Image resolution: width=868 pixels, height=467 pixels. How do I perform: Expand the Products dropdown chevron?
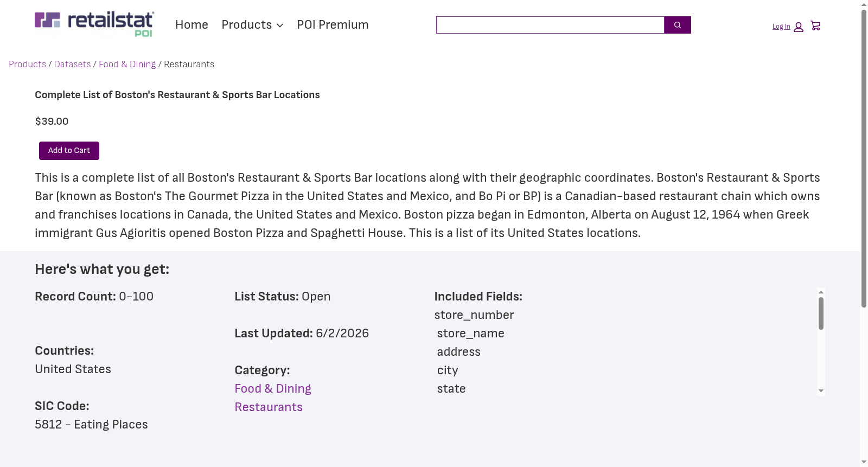280,25
